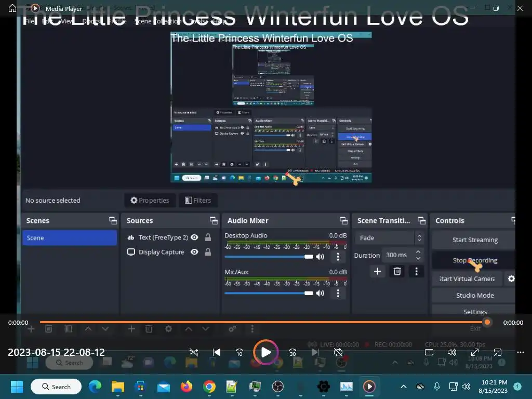Skip to the next track

coord(315,352)
